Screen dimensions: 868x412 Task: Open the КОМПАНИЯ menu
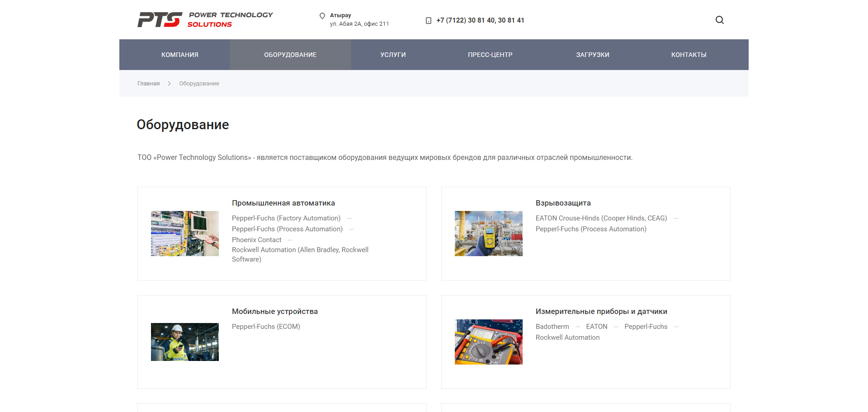coord(180,55)
